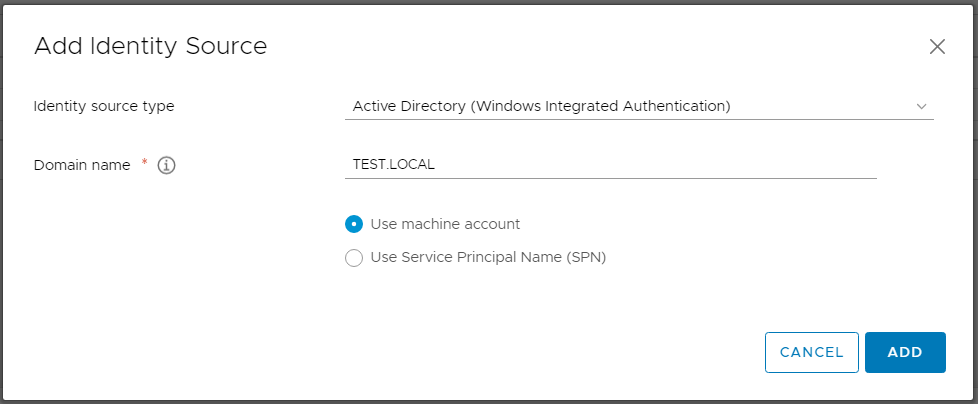Click the selected Windows Integrated Authentication value
This screenshot has height=404, width=978.
(541, 107)
